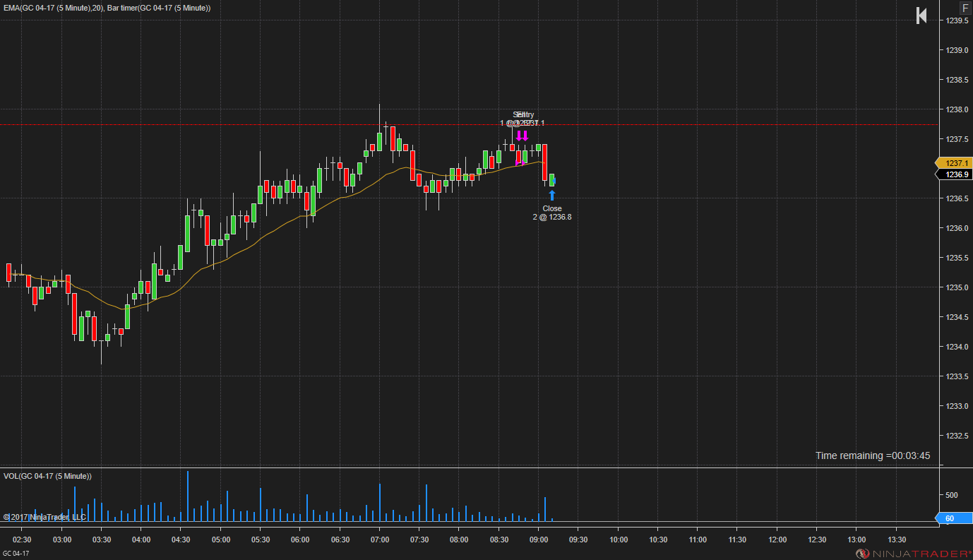Select the long red candle at 09:00
This screenshot has width=973, height=560.
tap(545, 162)
